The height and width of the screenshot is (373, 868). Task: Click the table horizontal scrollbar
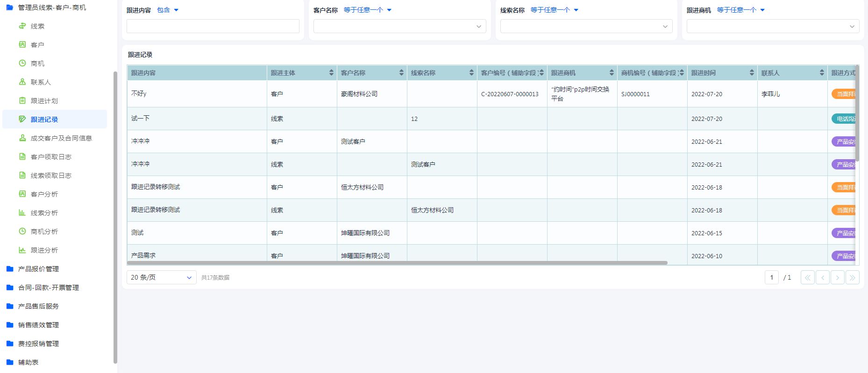click(x=397, y=263)
